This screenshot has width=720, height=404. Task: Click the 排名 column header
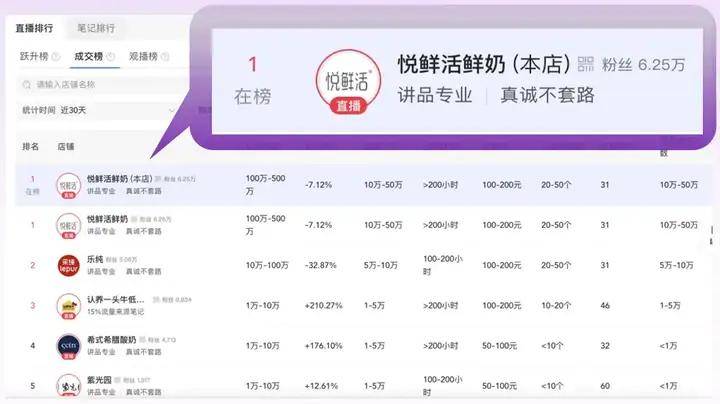[31, 147]
